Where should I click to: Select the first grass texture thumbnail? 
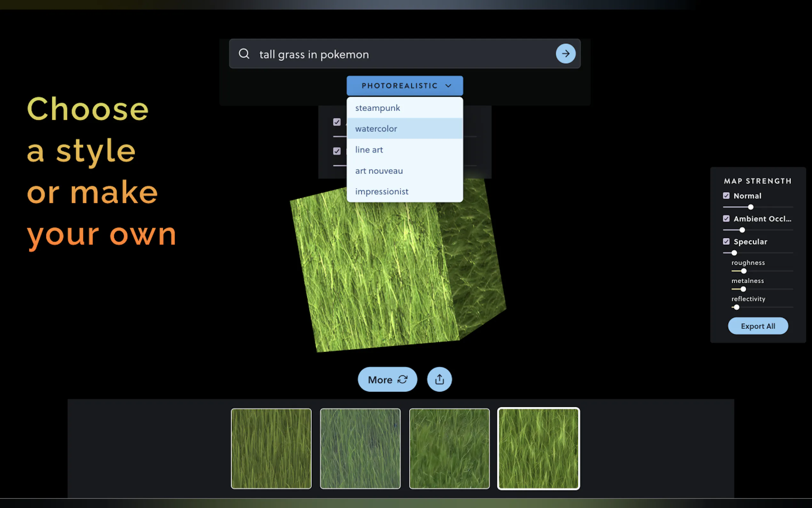pos(271,448)
